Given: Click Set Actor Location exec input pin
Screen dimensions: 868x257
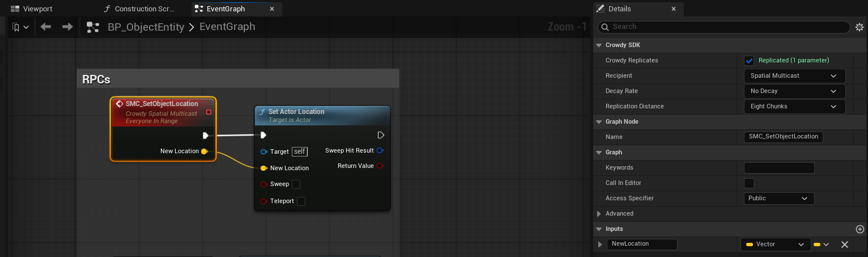Looking at the screenshot, I should coord(263,135).
